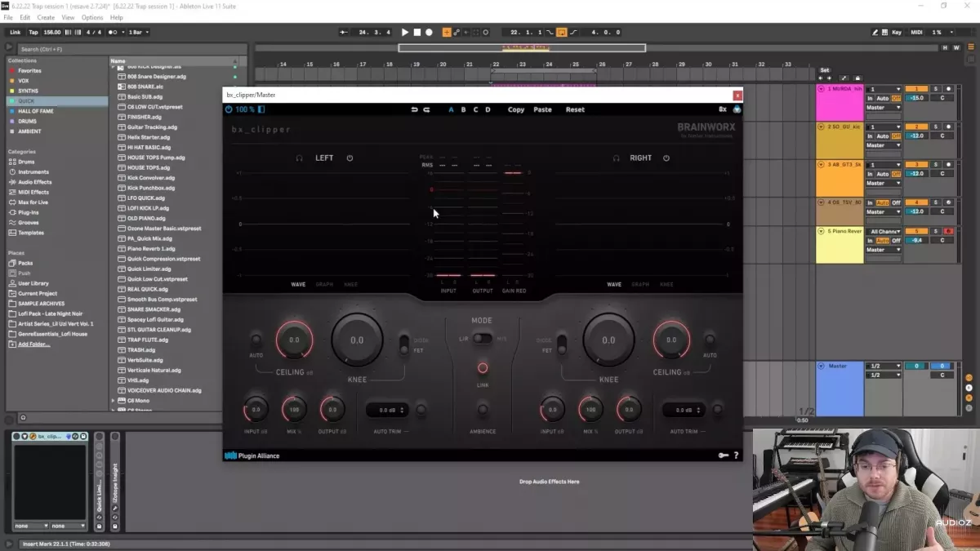
Task: Open the Audio Effects browser category
Action: 34,182
